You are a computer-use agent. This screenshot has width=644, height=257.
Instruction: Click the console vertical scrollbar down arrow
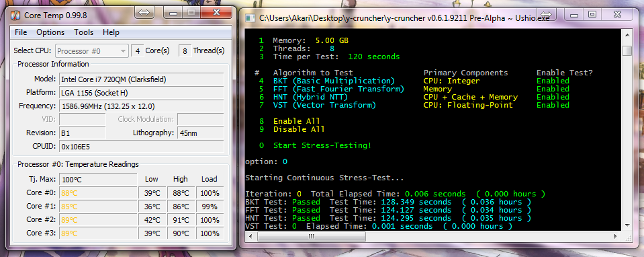(x=627, y=225)
